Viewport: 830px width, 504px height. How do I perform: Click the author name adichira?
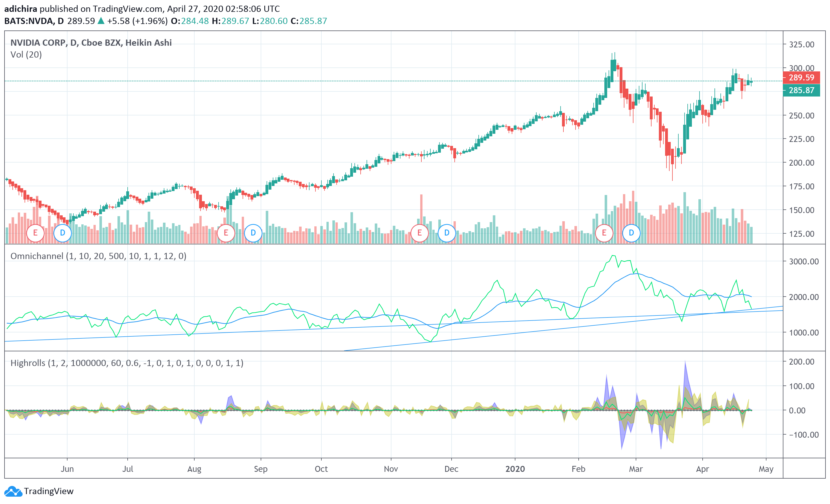click(x=21, y=9)
